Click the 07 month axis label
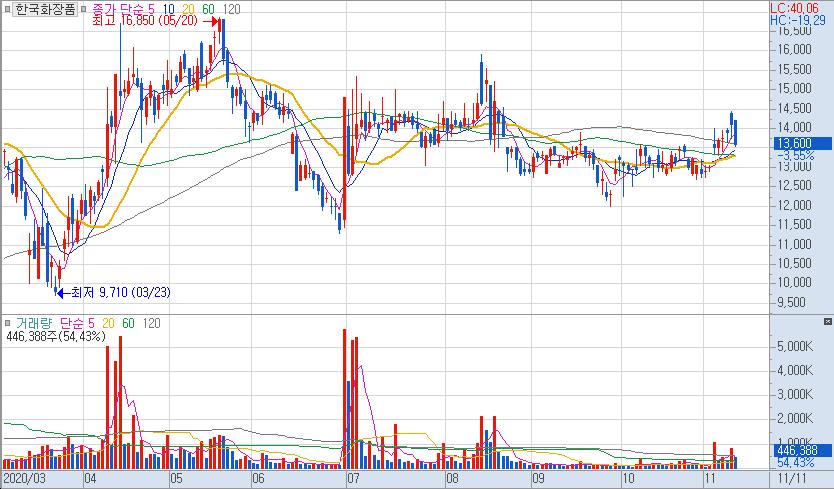This screenshot has height=489, width=834. pyautogui.click(x=353, y=478)
